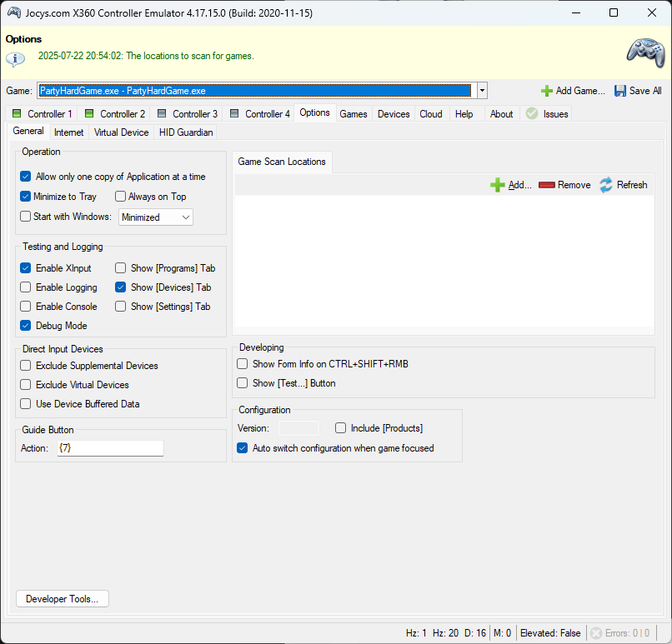The image size is (672, 644).
Task: Click the info bubble icon under Options
Action: point(16,58)
